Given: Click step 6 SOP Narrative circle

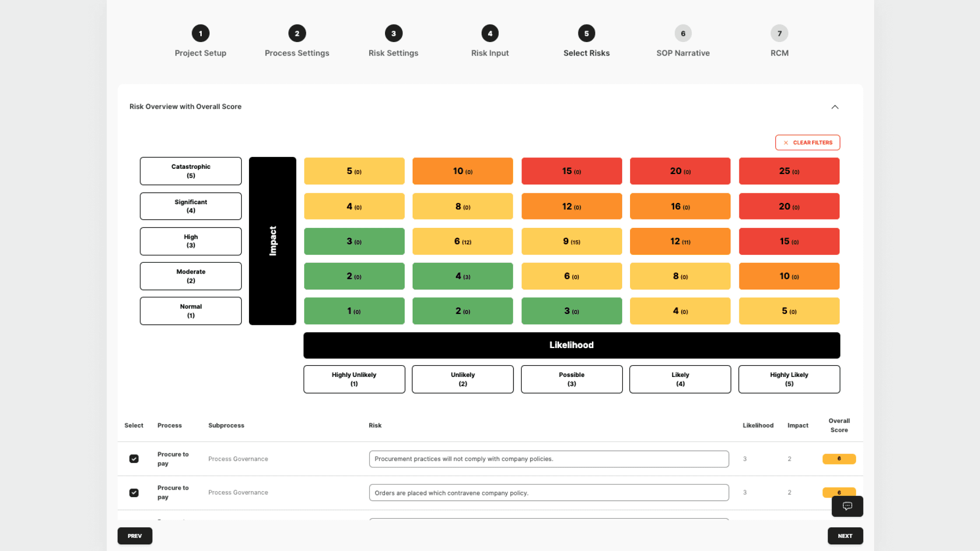Looking at the screenshot, I should tap(683, 33).
